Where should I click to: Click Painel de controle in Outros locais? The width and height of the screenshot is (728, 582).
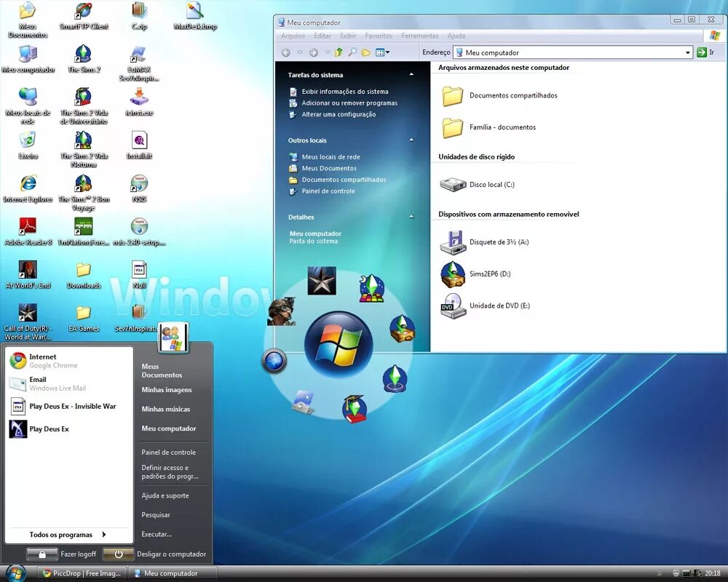[x=322, y=191]
